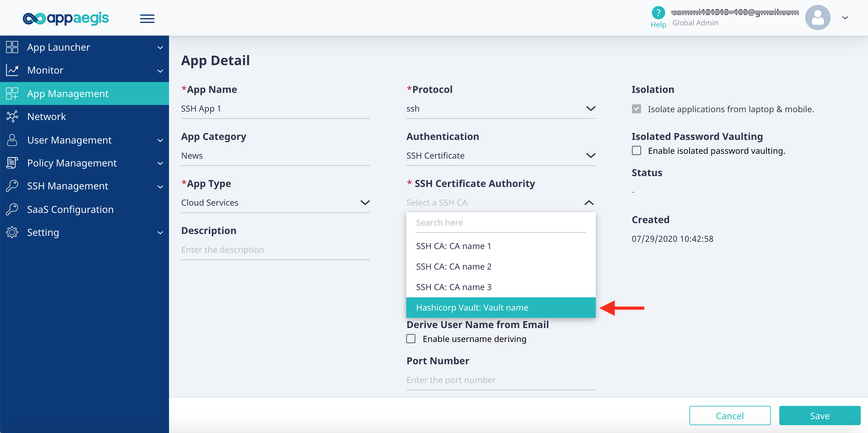Screen dimensions: 868x433
Task: Collapse the SSH Certificate Authority dropdown
Action: (x=589, y=203)
